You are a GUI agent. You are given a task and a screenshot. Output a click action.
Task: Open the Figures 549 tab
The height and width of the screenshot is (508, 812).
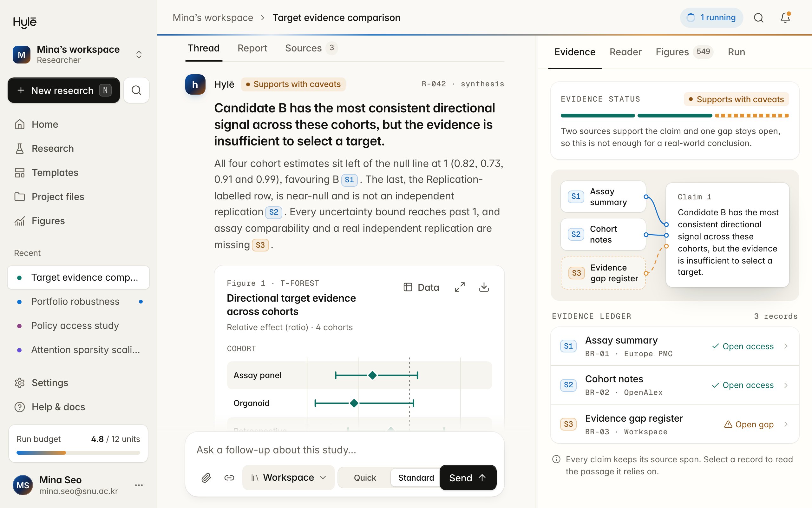[x=684, y=52]
